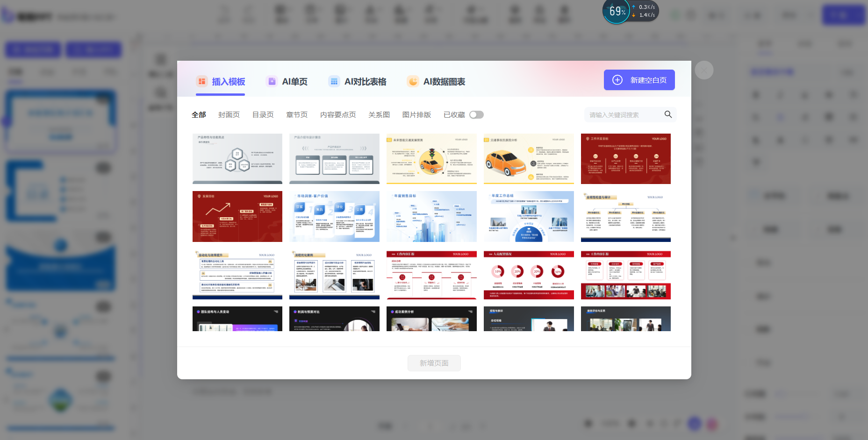Click the AI单页 tab icon
The height and width of the screenshot is (440, 868).
[x=272, y=81]
